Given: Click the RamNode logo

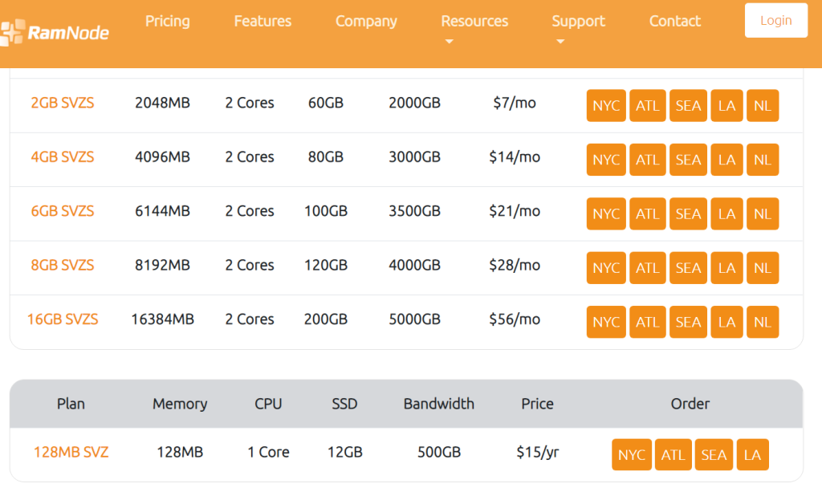Looking at the screenshot, I should coord(55,33).
